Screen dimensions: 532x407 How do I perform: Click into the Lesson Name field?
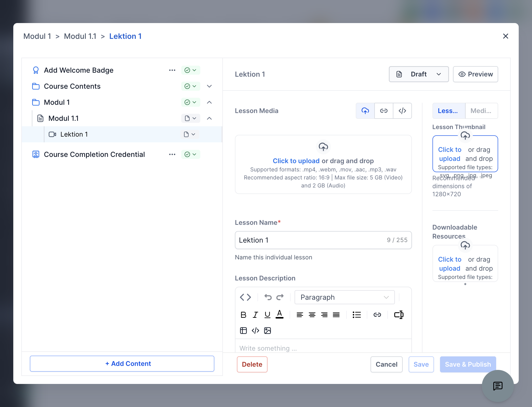pos(323,240)
